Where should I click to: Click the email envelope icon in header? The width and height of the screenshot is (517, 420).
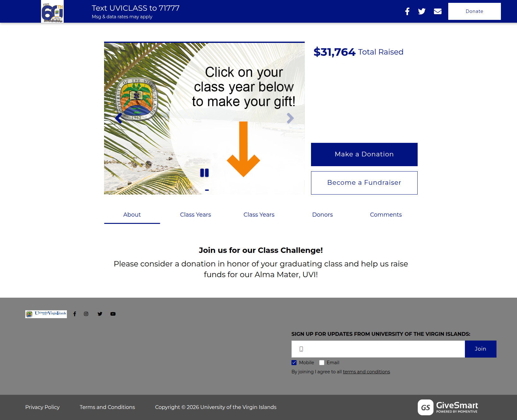tap(438, 11)
